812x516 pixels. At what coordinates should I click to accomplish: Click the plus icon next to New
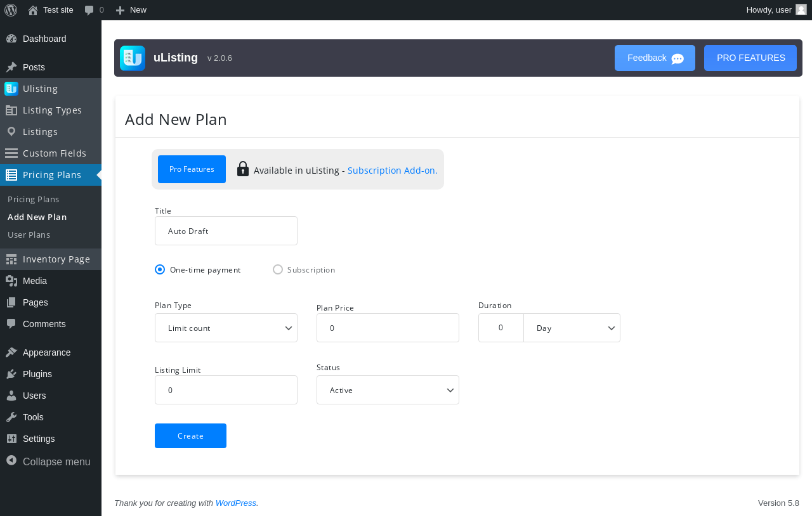point(120,10)
